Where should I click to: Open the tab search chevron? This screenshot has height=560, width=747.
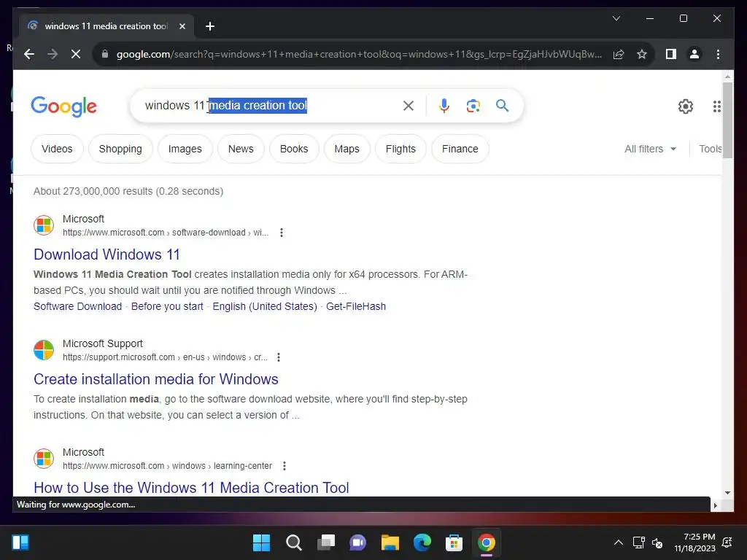coord(616,18)
